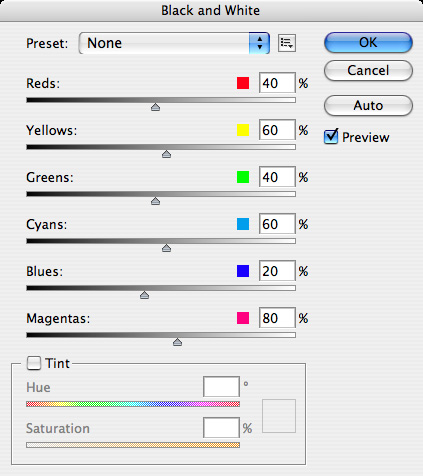Screen dimensions: 423x476
Task: Open the preset options menu icon
Action: click(x=287, y=43)
